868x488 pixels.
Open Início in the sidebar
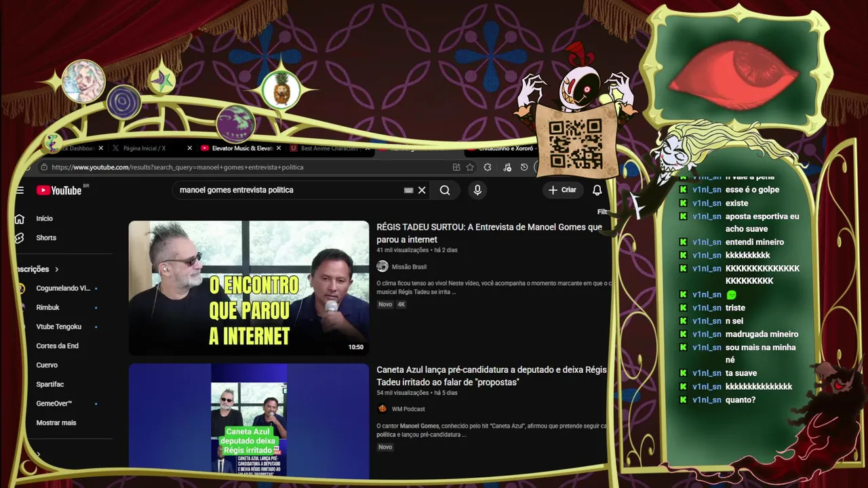45,218
